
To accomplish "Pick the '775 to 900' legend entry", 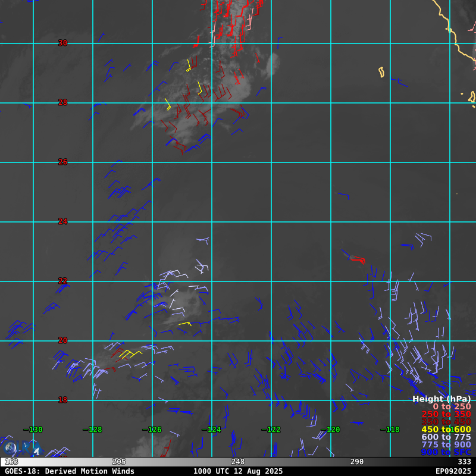I will 446,444.
